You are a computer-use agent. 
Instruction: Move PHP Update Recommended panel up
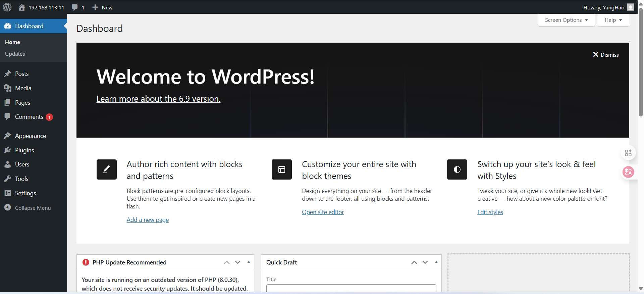[x=227, y=262]
